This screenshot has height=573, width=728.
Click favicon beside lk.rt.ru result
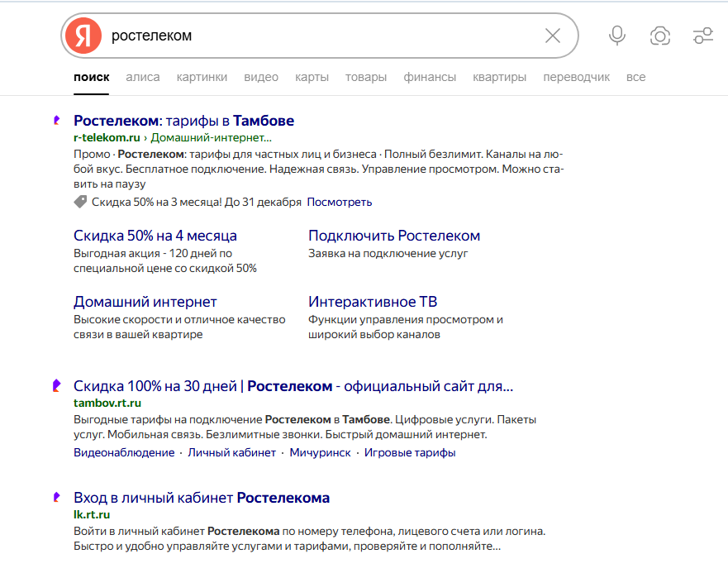click(56, 498)
